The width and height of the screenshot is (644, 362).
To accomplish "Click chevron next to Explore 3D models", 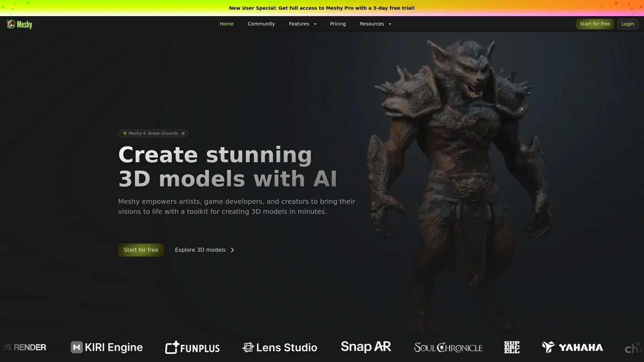I will [232, 250].
